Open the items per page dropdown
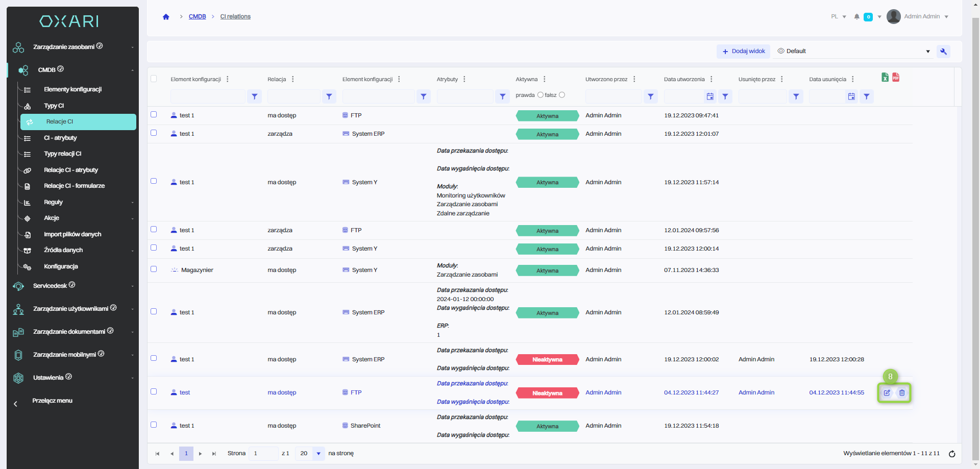980x469 pixels. [x=318, y=454]
